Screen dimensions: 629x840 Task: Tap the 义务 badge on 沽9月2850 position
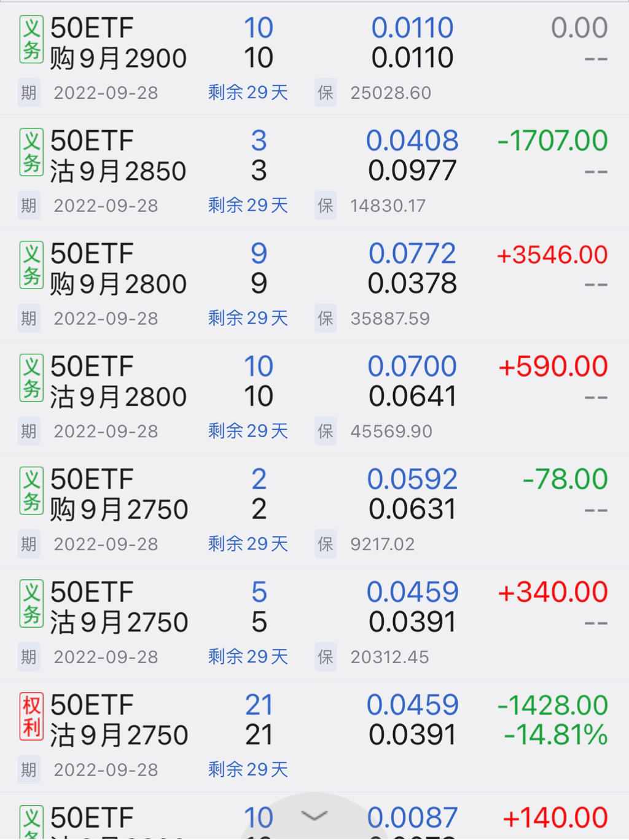31,152
